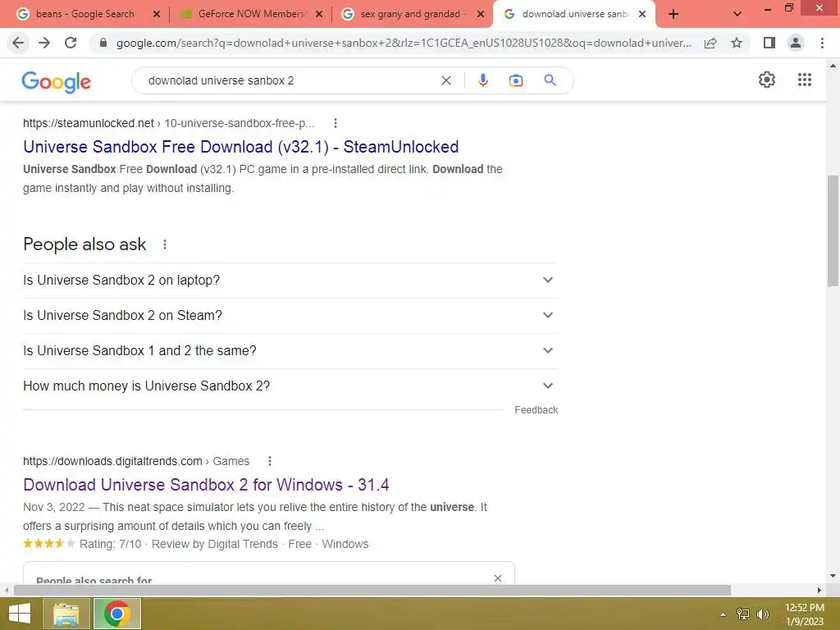Viewport: 840px width, 630px height.
Task: Open Chrome side panel
Action: tap(769, 43)
